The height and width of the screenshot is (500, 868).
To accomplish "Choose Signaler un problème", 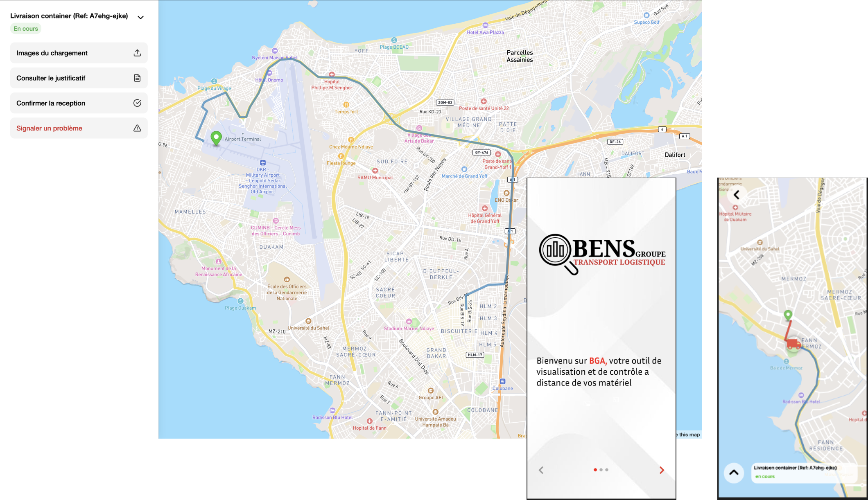I will [79, 128].
